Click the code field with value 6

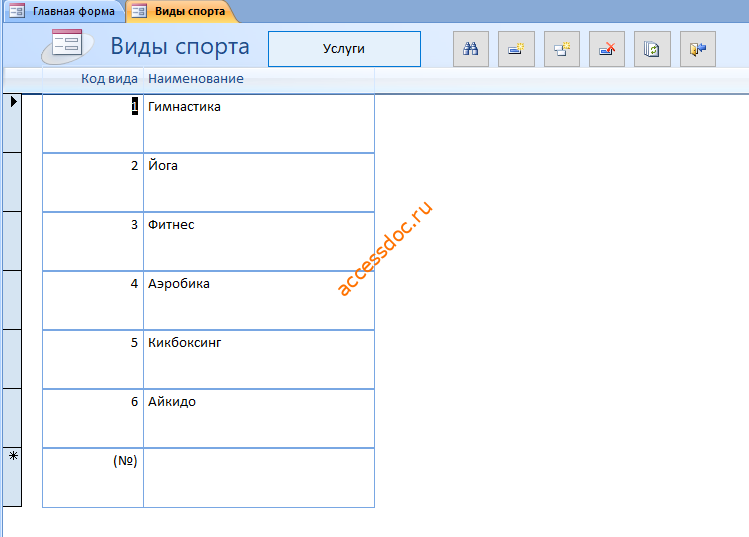click(93, 419)
